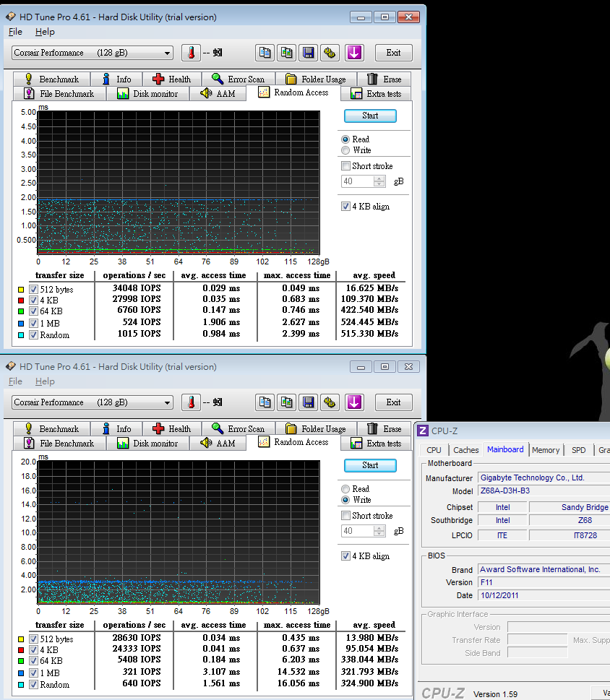
Task: Click the temperature thermometer icon in top window
Action: [191, 53]
